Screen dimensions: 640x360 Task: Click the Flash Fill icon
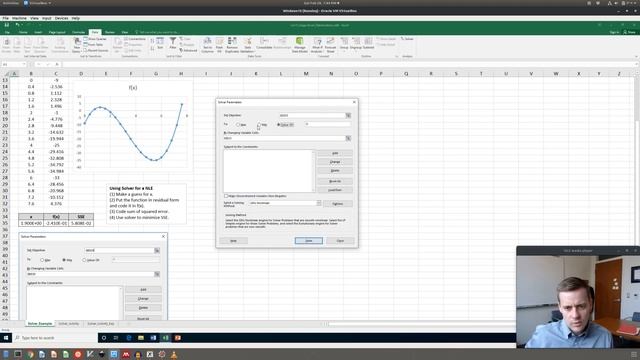(220, 44)
